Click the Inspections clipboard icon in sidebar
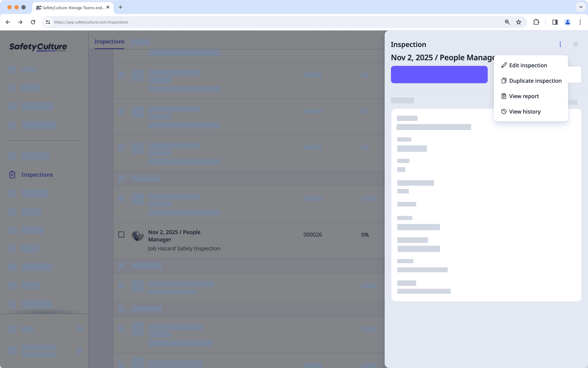The width and height of the screenshot is (588, 368). coord(12,175)
